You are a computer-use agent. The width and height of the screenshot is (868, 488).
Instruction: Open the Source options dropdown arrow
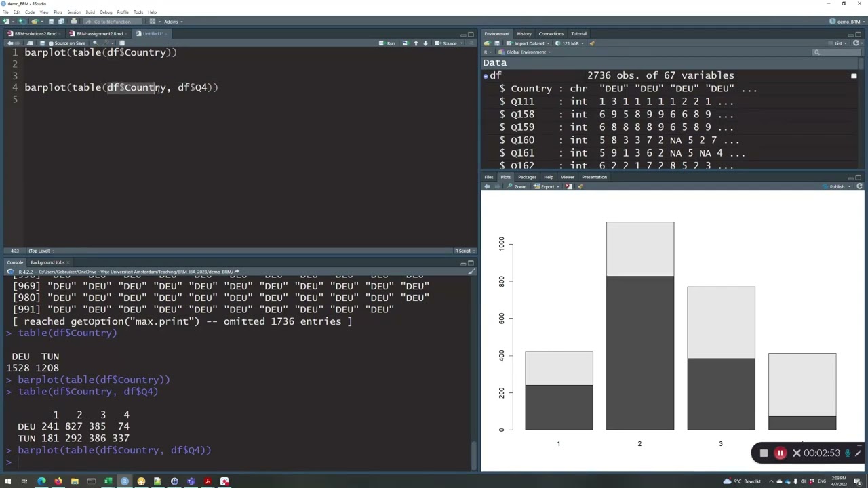(461, 43)
